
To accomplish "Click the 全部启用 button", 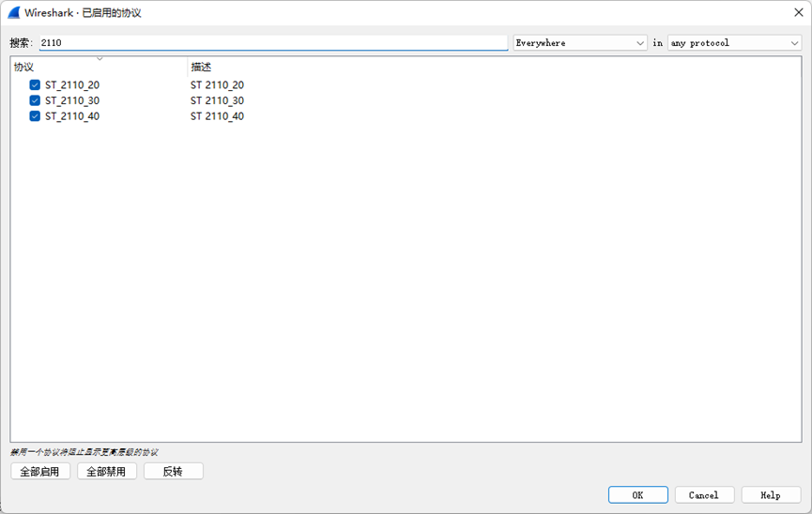I will (39, 472).
